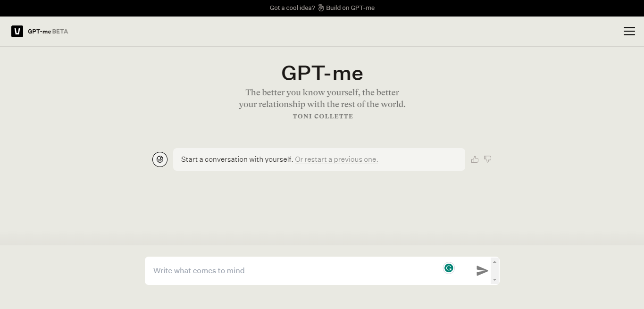Follow the Build on GPT-me link

tap(350, 8)
